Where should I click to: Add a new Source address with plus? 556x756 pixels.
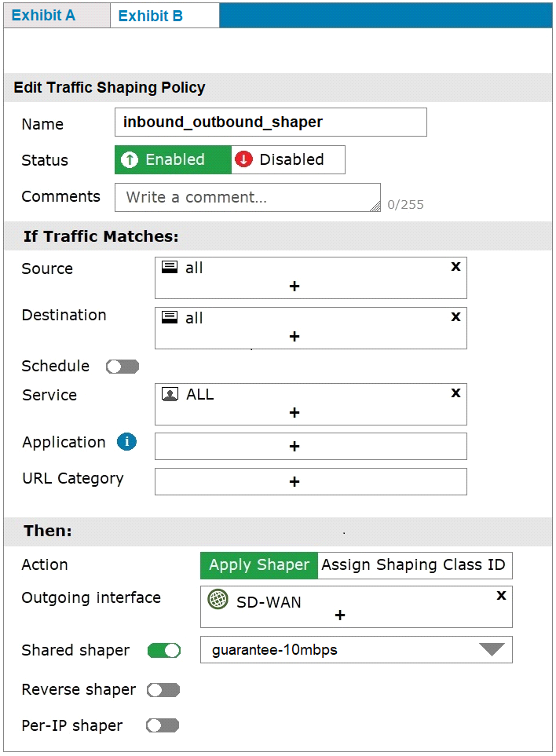pos(294,287)
